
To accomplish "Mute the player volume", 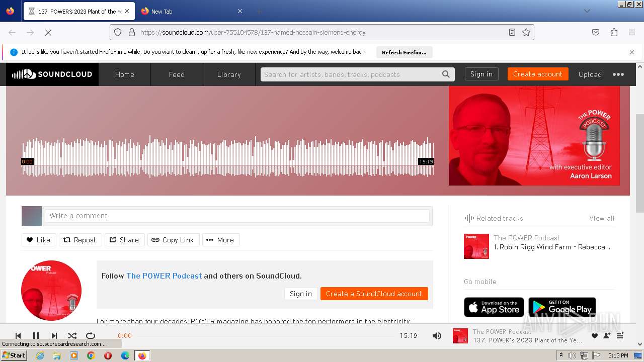I will click(x=437, y=335).
